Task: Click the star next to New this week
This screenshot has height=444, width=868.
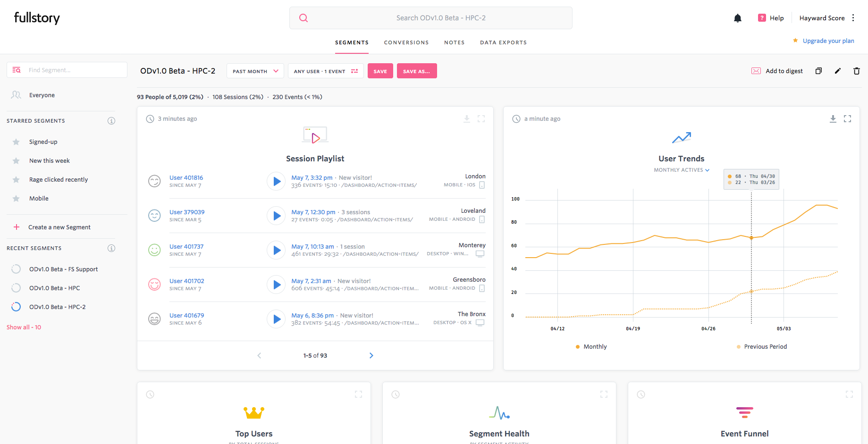Action: pyautogui.click(x=16, y=161)
